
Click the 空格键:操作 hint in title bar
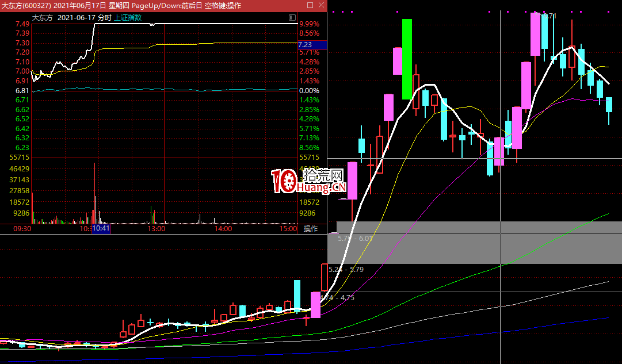(x=223, y=6)
